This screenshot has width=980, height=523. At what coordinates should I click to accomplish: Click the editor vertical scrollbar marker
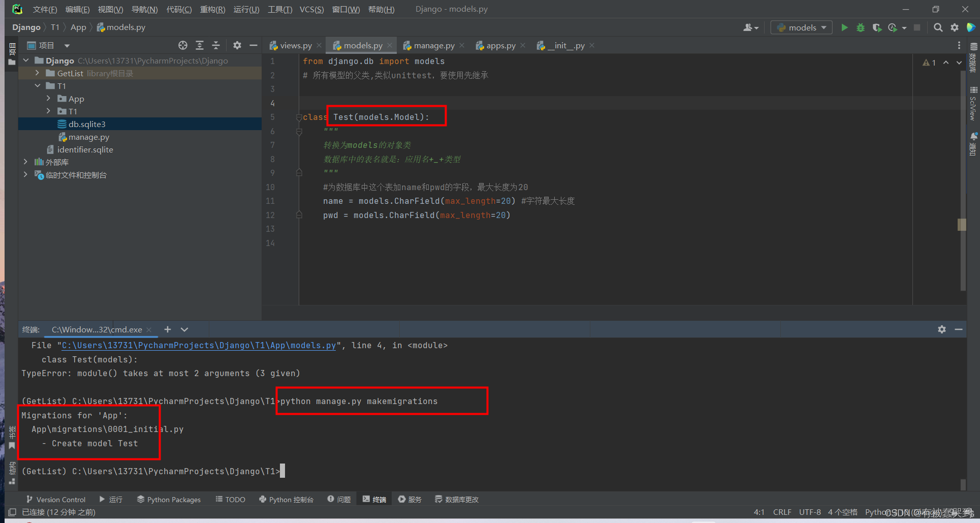[x=962, y=225]
